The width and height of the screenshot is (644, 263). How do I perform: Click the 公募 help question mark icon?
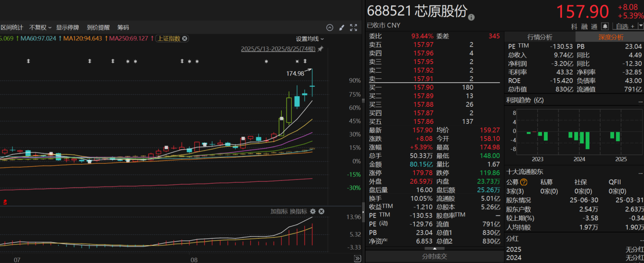tap(524, 182)
